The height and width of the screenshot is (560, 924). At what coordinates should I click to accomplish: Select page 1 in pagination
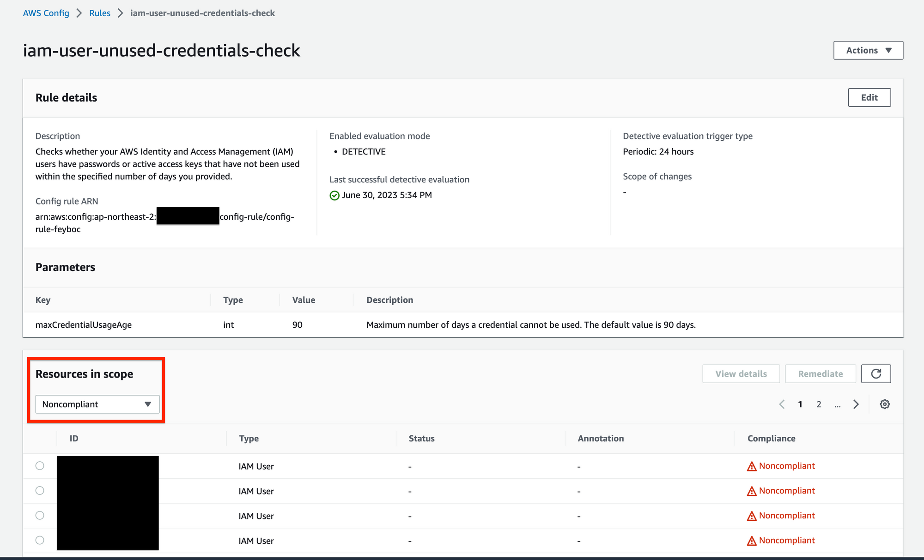pos(800,404)
